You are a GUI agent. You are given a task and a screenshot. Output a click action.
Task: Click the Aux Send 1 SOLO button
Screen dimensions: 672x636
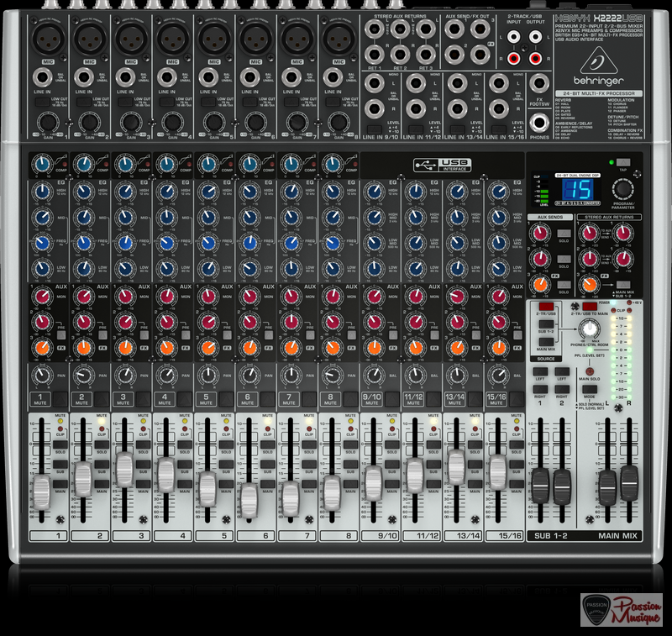click(x=564, y=233)
